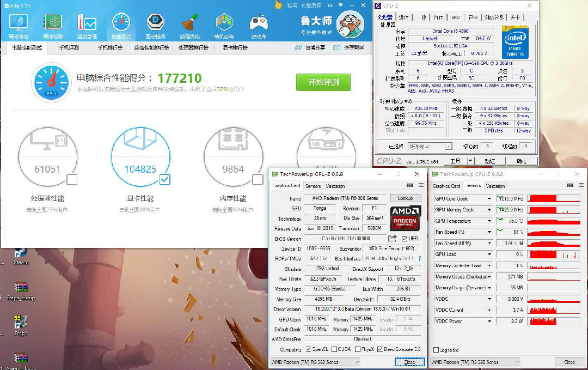Click 微博分享 share icon
The width and height of the screenshot is (588, 370).
click(298, 47)
